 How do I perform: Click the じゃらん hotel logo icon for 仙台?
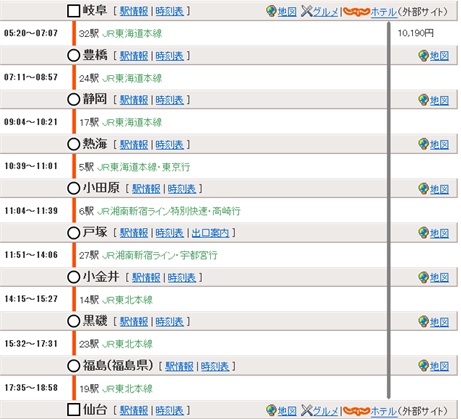tap(356, 411)
